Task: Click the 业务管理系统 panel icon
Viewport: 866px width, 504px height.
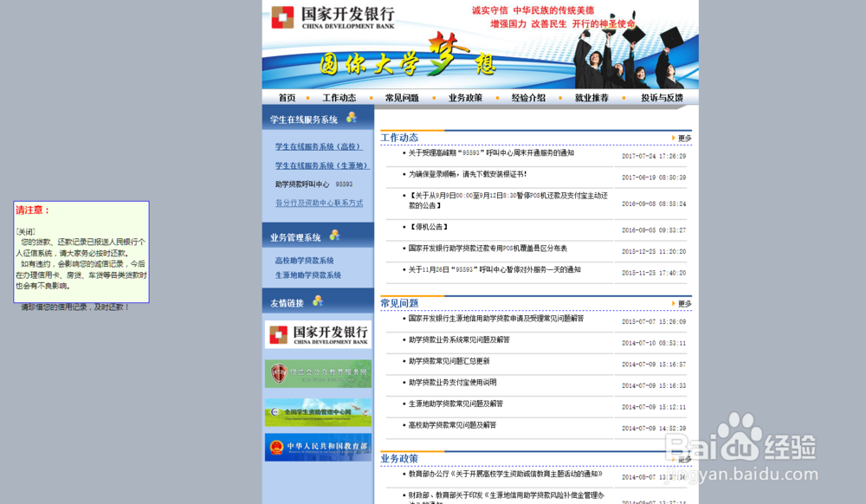Action: tap(336, 234)
